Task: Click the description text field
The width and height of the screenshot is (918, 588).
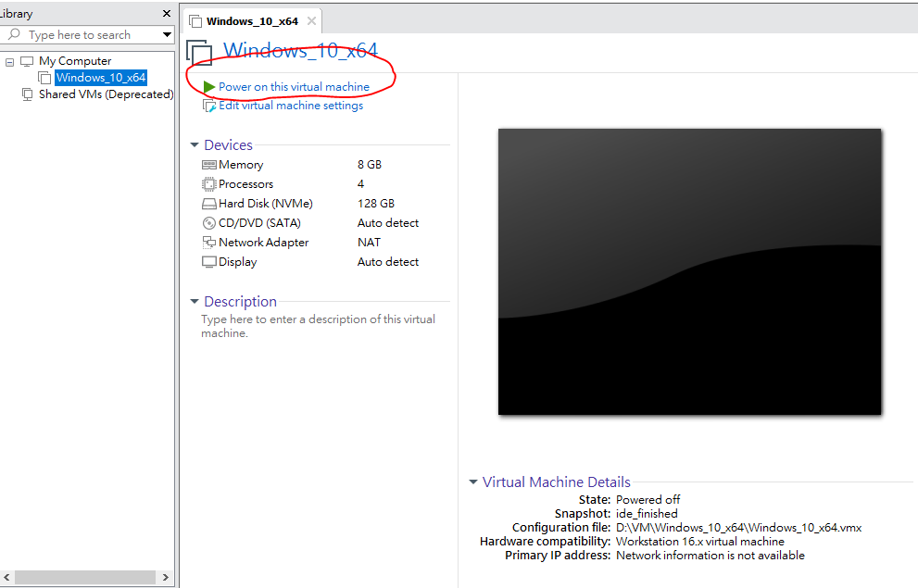Action: click(319, 327)
